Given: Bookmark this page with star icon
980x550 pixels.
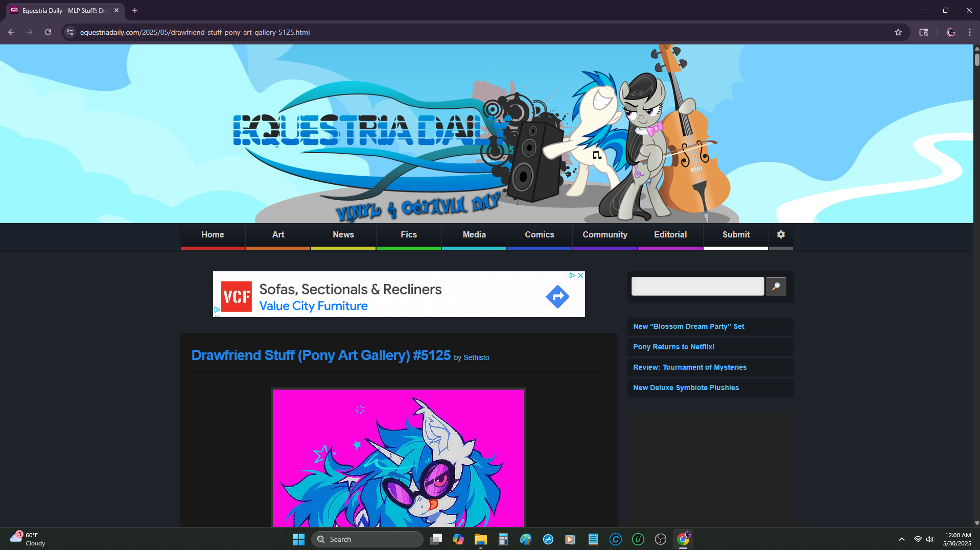Looking at the screenshot, I should [x=898, y=32].
